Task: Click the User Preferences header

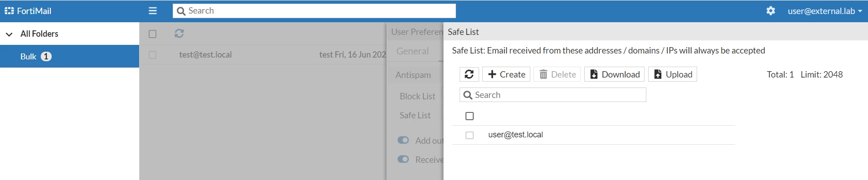Action: (417, 32)
